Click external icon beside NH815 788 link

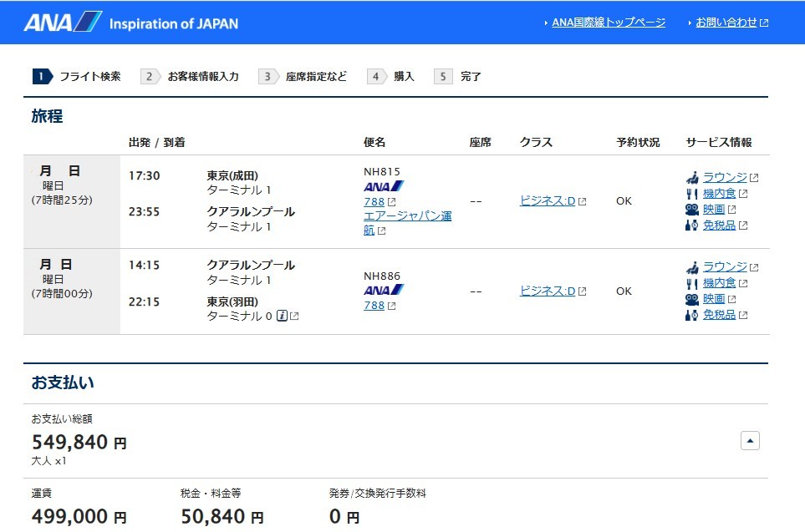coord(392,202)
